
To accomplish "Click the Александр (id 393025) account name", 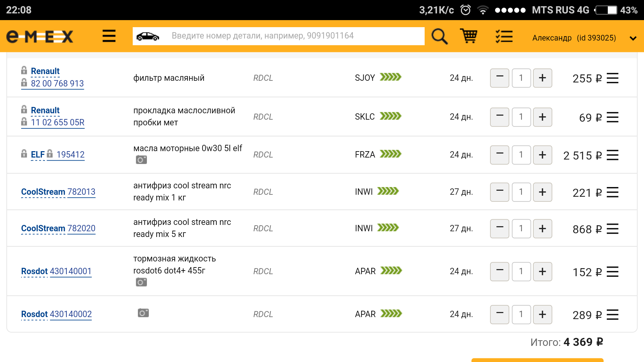I will 574,38.
